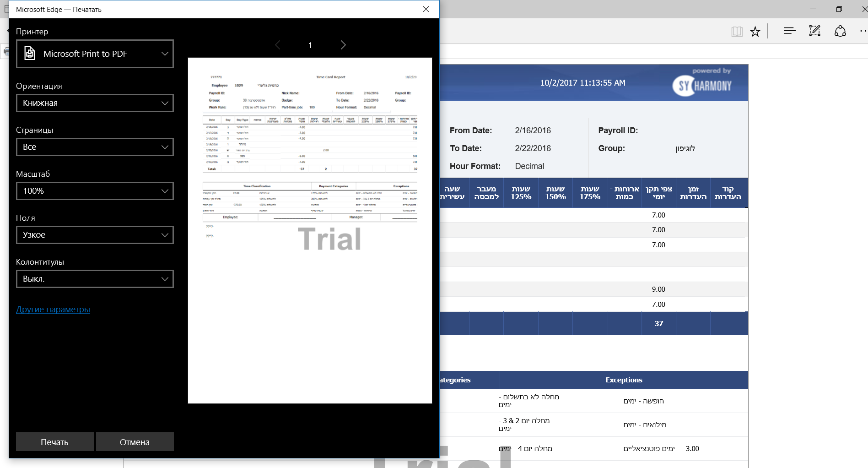
Task: Click the Make a Web Note icon
Action: tap(815, 31)
